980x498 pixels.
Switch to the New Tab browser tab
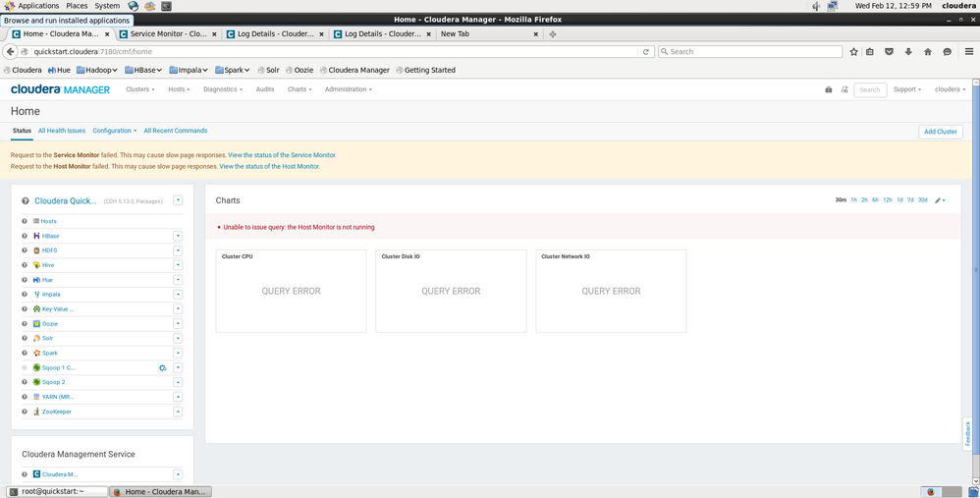487,33
